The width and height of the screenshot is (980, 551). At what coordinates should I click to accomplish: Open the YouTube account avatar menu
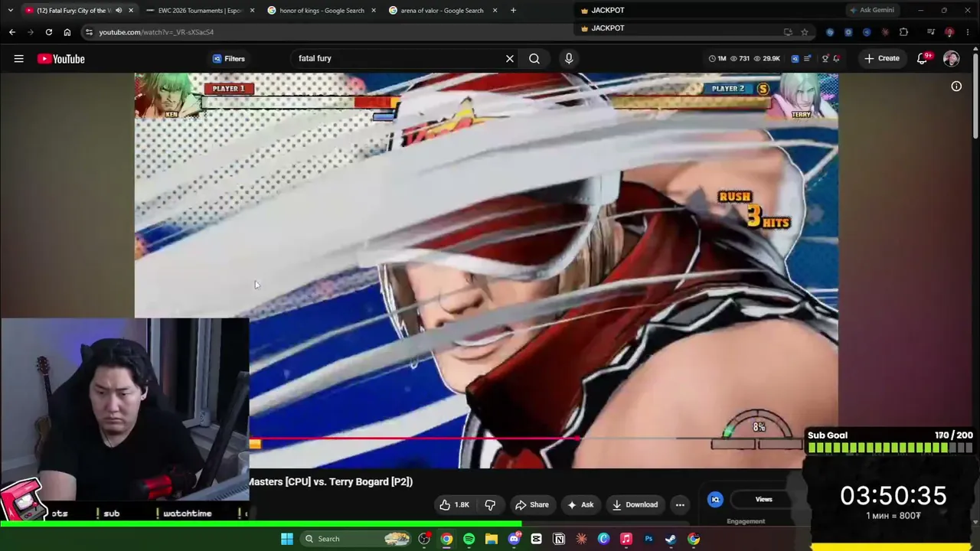(x=952, y=58)
